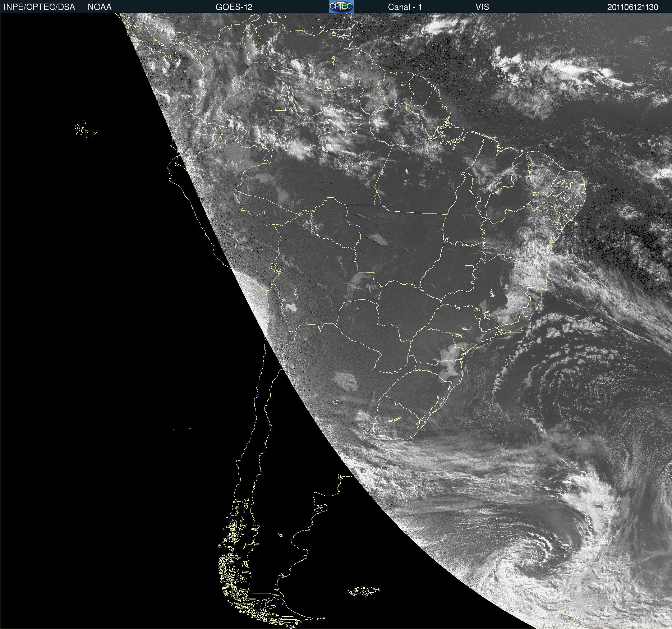
Task: Click the 'Canal - 1' channel label
Action: point(405,7)
